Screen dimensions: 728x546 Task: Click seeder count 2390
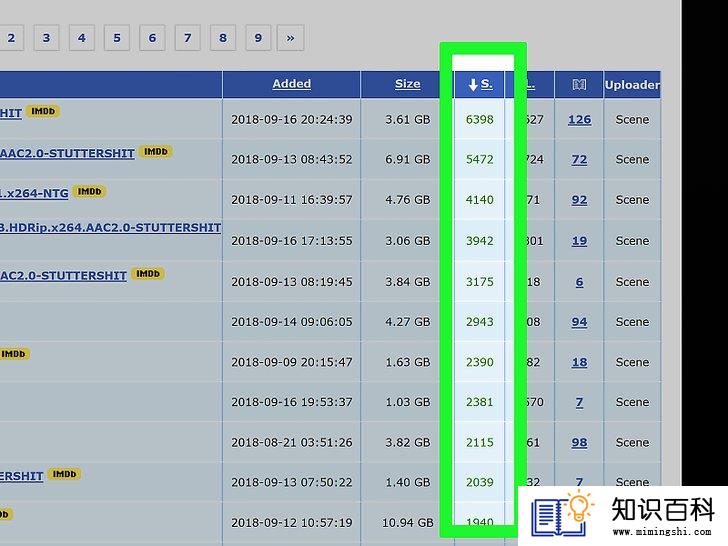[480, 362]
